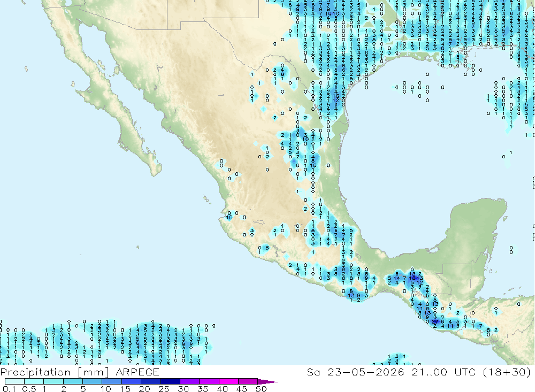
Task: Click the '21..00 UTC' time text
Action: (444, 372)
